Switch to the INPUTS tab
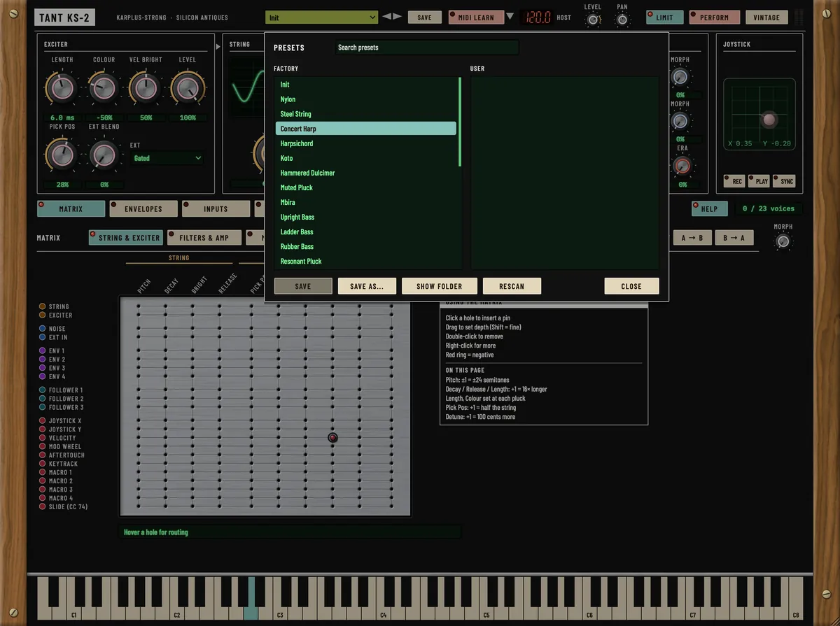Screen dimensions: 840x626 tap(216, 208)
